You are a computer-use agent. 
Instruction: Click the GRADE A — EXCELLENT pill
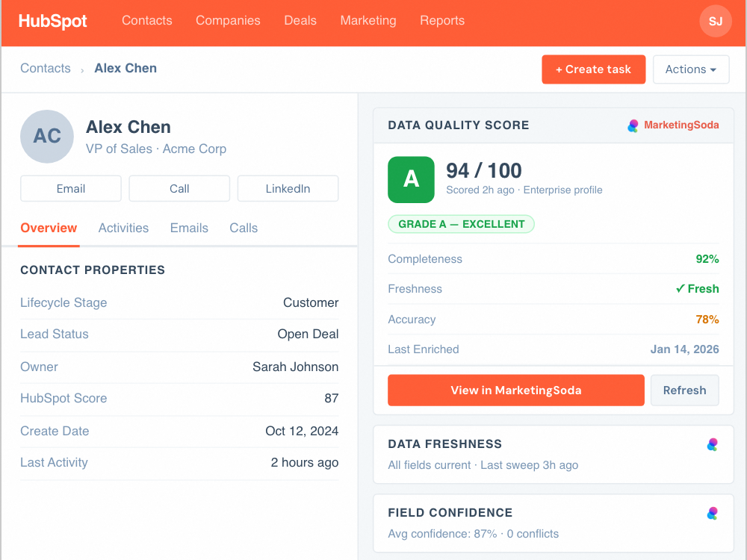(x=461, y=224)
